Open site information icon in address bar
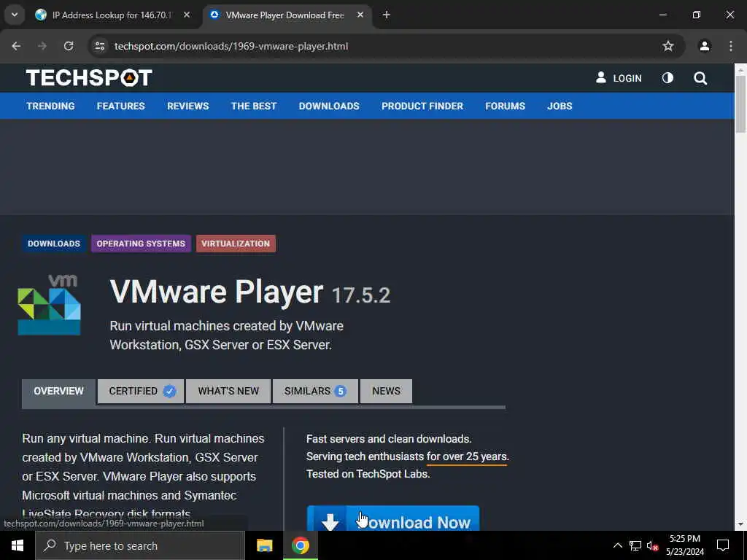747x560 pixels. click(x=99, y=46)
